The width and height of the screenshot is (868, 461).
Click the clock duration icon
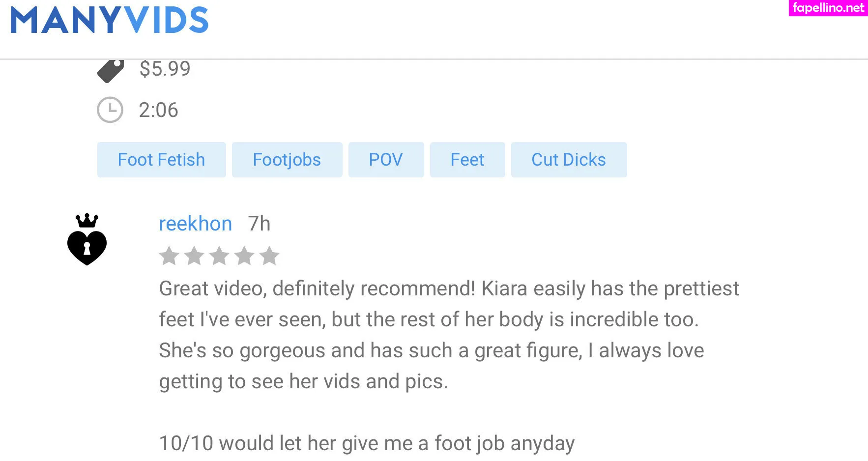tap(110, 110)
